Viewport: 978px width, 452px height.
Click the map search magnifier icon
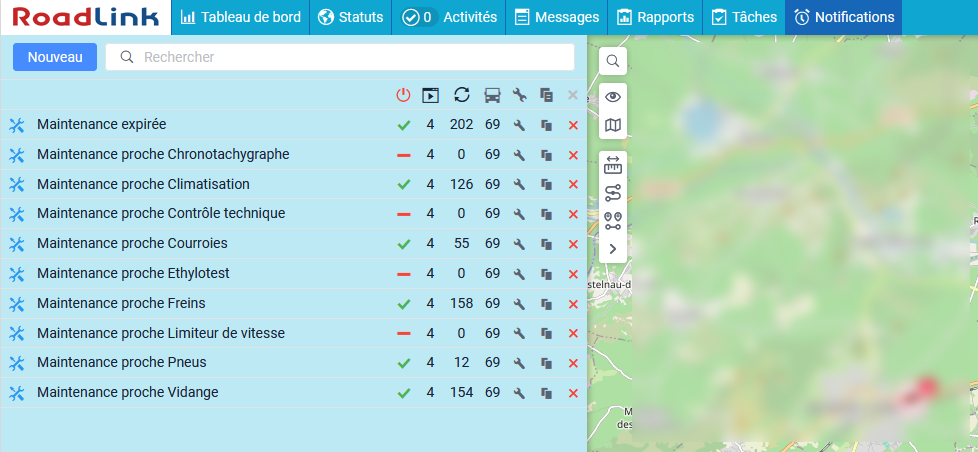click(x=613, y=61)
